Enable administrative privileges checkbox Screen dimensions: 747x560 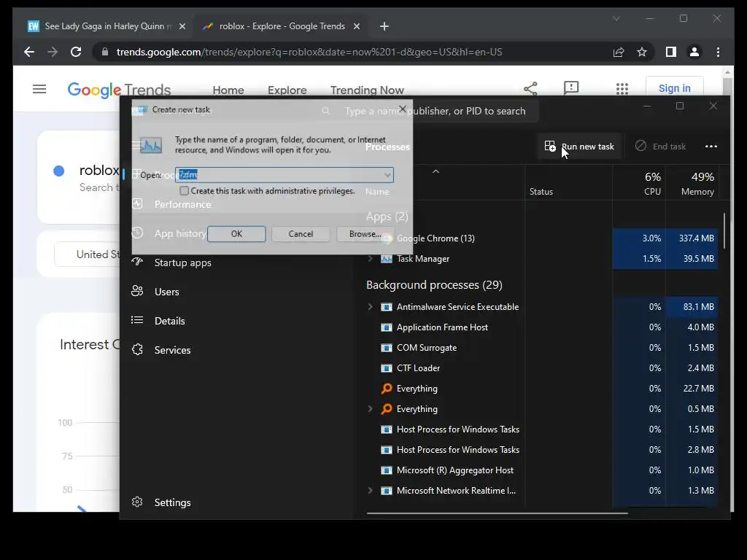pos(184,191)
